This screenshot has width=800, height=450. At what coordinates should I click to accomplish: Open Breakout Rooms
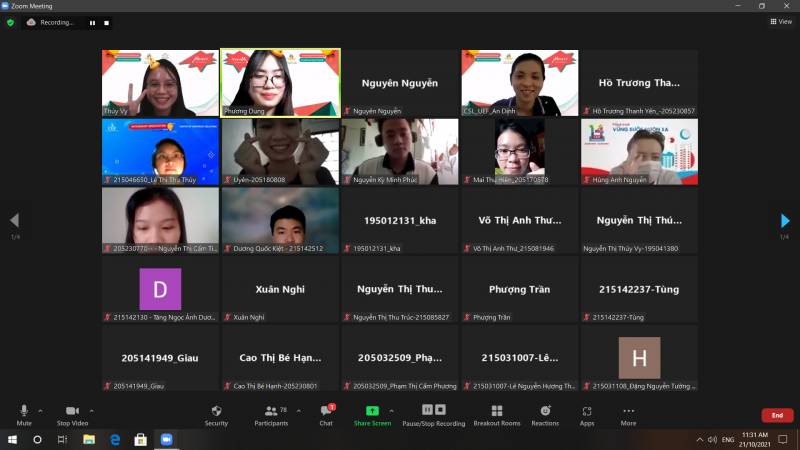pyautogui.click(x=497, y=415)
